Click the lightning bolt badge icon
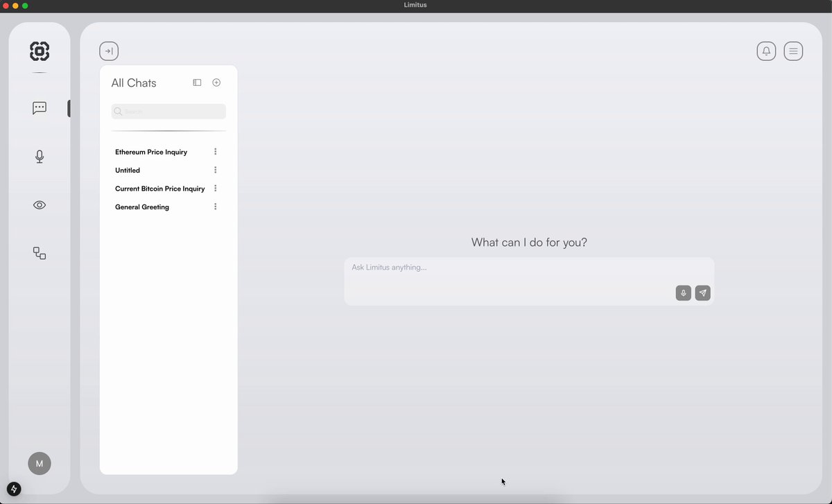The width and height of the screenshot is (832, 504). click(14, 489)
